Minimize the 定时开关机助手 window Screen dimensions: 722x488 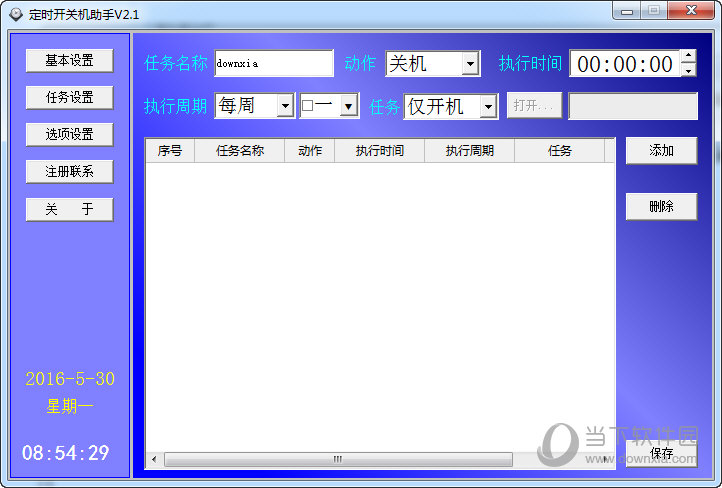tap(627, 11)
